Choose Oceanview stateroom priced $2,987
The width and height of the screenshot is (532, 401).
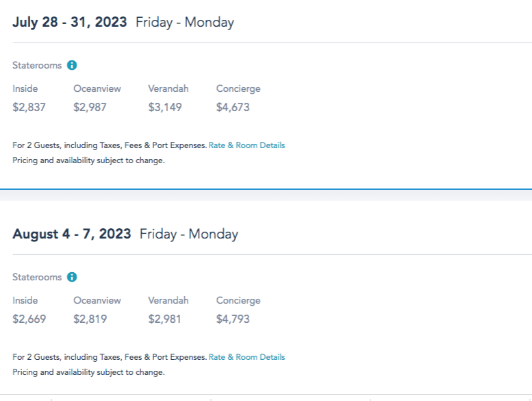point(90,107)
